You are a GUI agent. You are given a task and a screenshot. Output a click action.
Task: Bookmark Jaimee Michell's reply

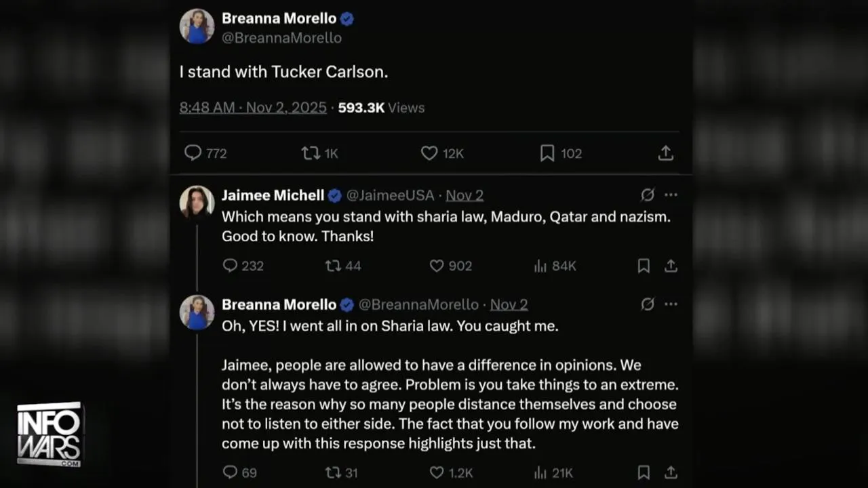(644, 266)
